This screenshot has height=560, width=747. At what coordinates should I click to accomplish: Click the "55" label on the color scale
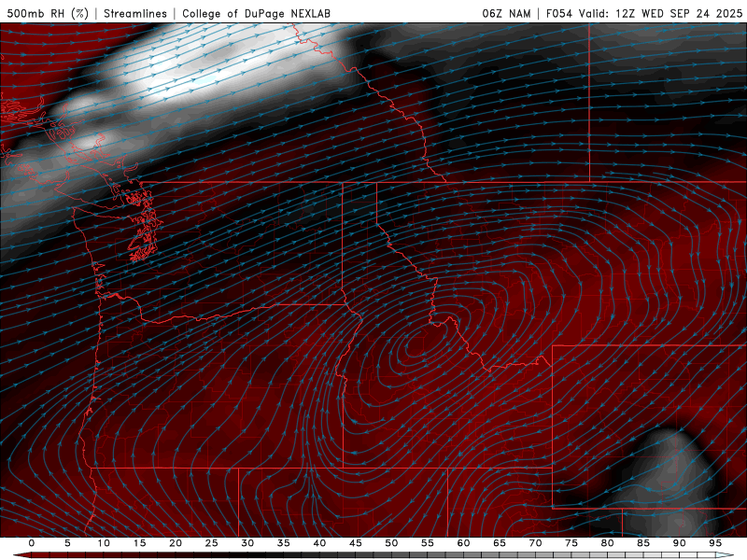point(428,543)
